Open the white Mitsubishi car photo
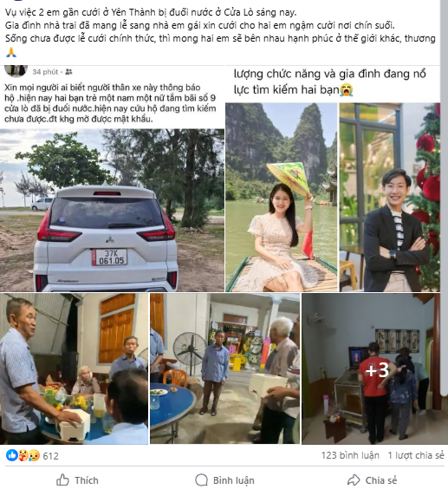Image resolution: width=448 pixels, height=489 pixels. 112,210
